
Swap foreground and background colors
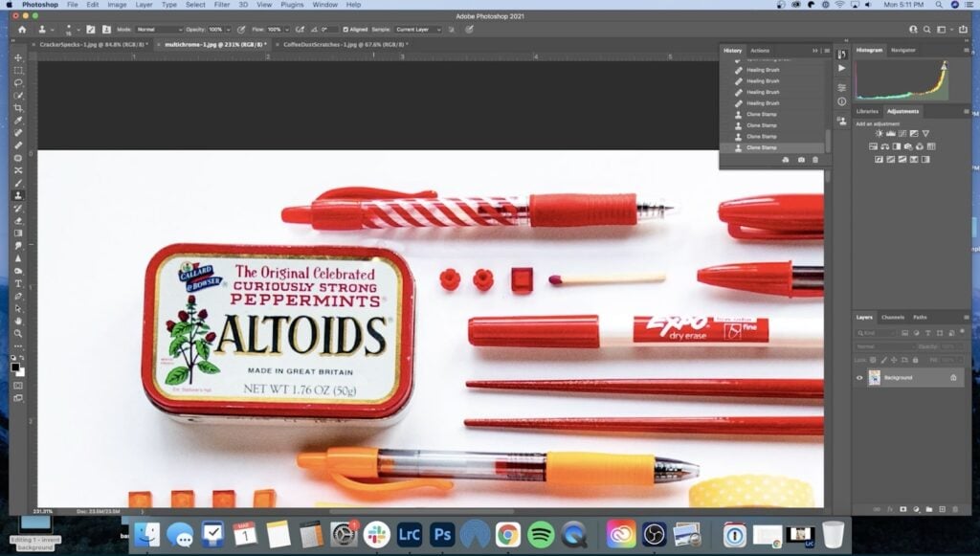coord(23,358)
